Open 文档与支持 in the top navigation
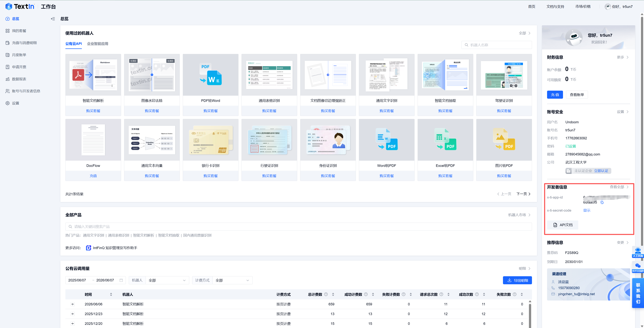This screenshot has height=328, width=644. [555, 7]
